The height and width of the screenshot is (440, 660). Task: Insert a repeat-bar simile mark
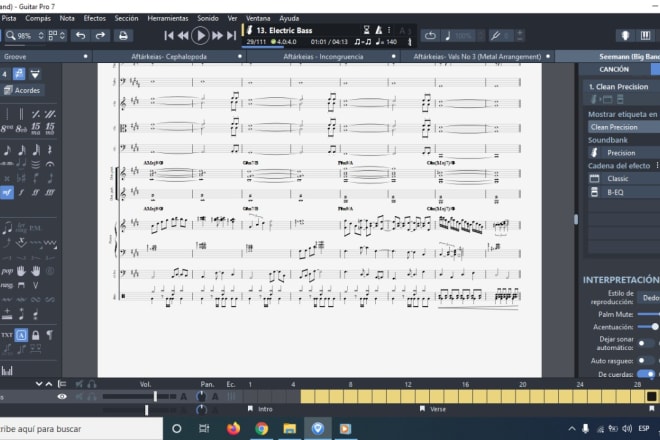pos(36,114)
